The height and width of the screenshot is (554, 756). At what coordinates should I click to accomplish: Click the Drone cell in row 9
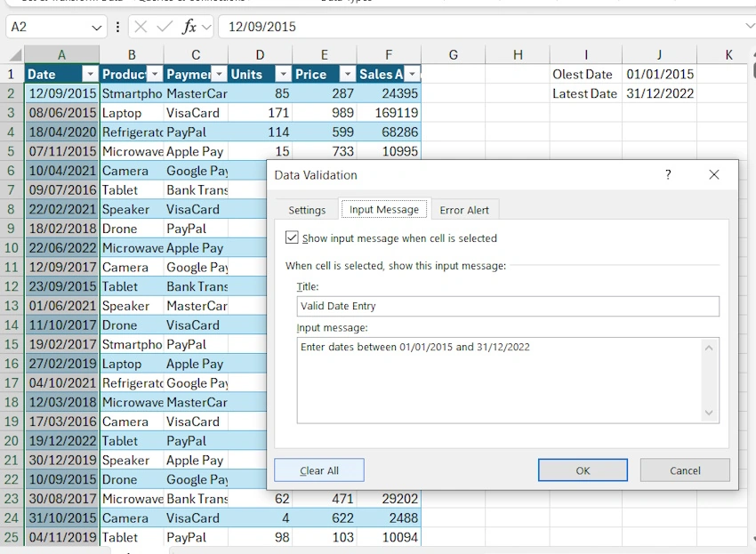pos(132,229)
